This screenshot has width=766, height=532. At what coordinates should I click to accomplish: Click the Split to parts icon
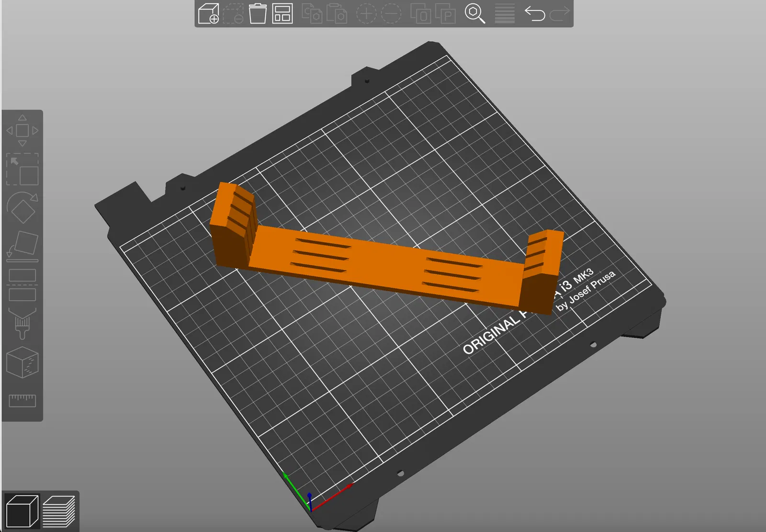[x=445, y=13]
